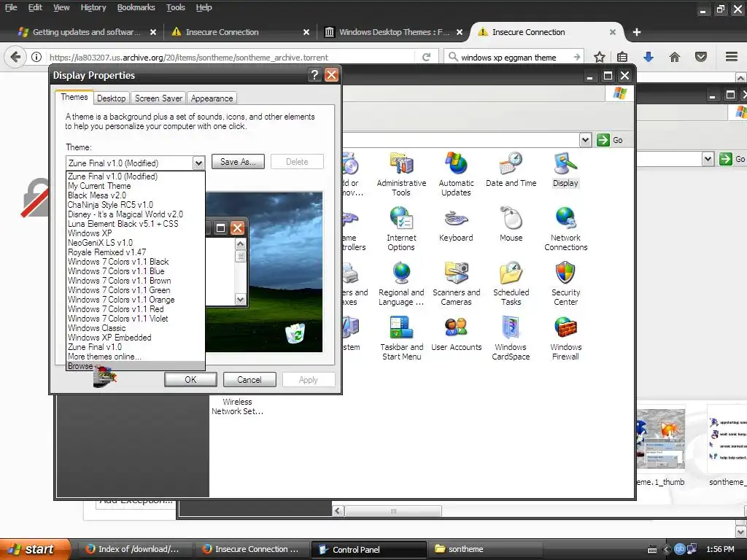This screenshot has width=747, height=560.
Task: Open the Keyboard control panel icon
Action: tap(456, 225)
